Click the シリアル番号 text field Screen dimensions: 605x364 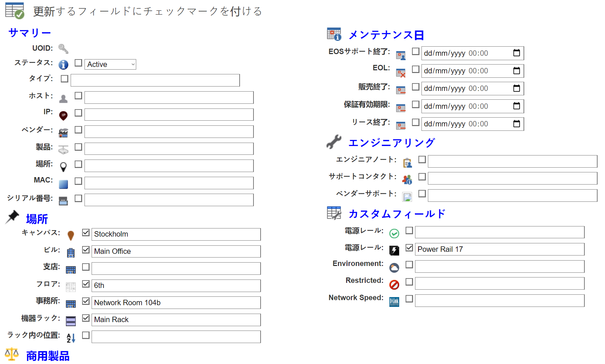[169, 200]
